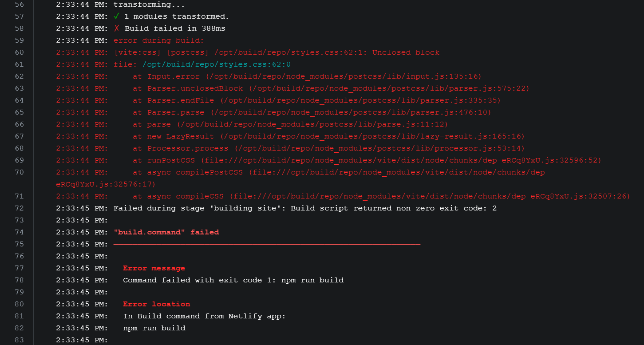The height and width of the screenshot is (345, 644).
Task: Click the 'Error location' heading
Action: coord(156,304)
